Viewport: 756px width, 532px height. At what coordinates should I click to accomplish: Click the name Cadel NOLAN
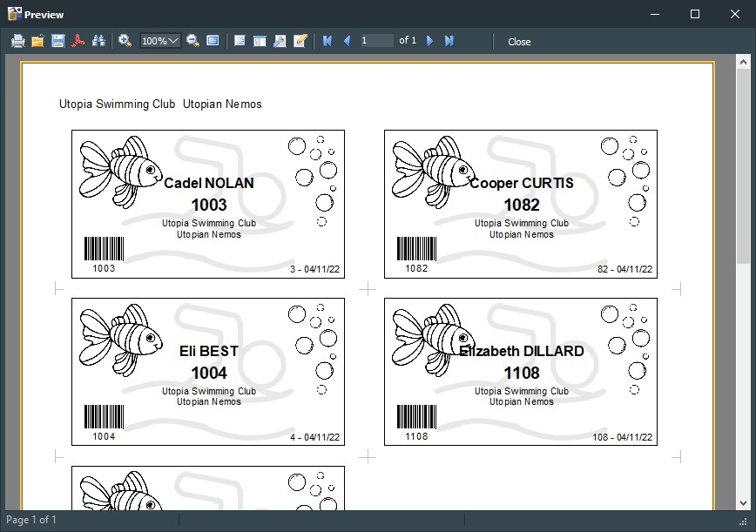(209, 183)
